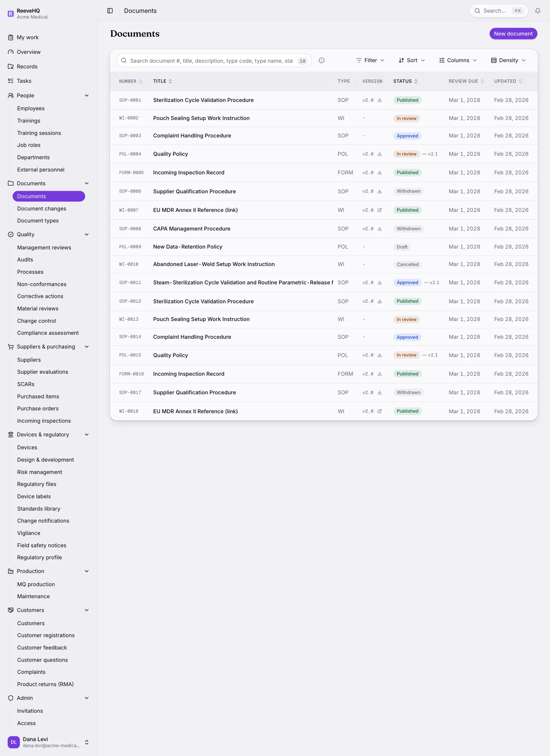The height and width of the screenshot is (756, 550).
Task: Download FORM-0016 version file
Action: 380,374
